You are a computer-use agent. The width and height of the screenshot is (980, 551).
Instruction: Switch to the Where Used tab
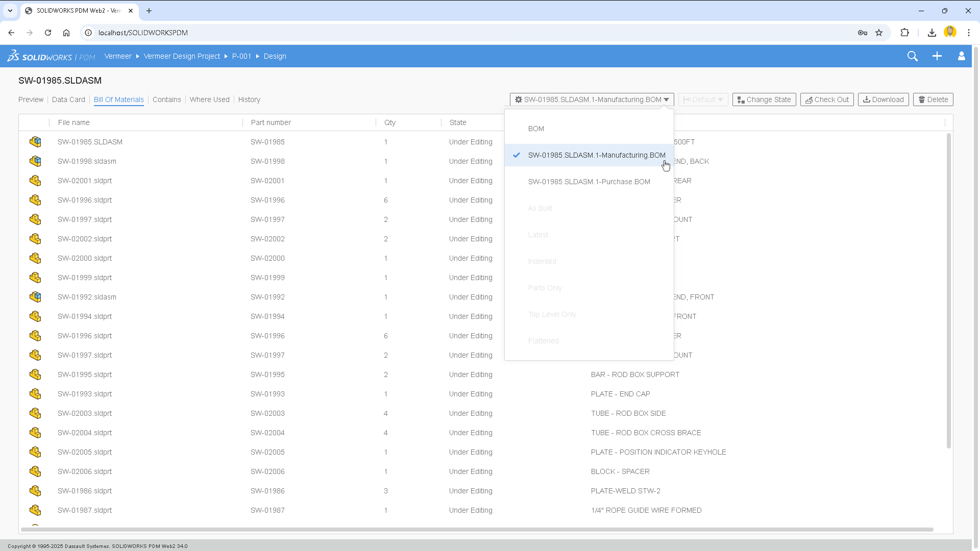209,99
